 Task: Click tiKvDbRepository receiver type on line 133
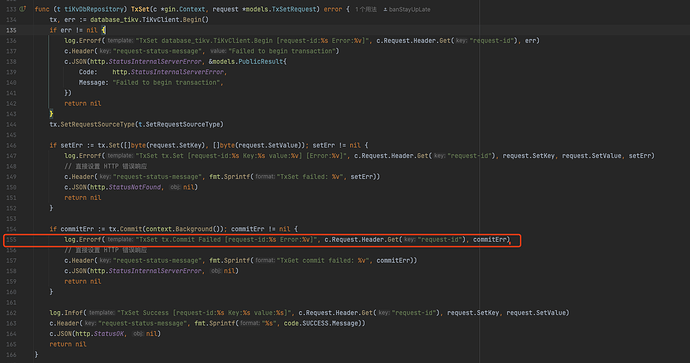94,9
